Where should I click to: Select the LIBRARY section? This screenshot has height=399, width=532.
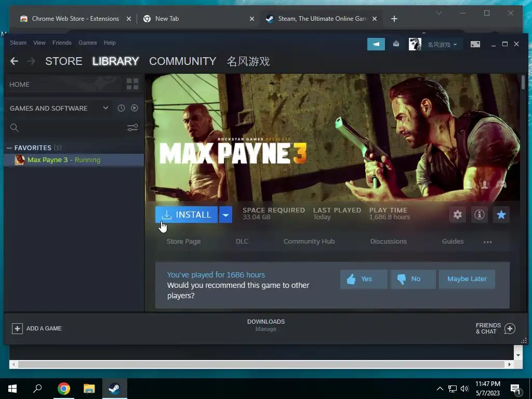(116, 61)
